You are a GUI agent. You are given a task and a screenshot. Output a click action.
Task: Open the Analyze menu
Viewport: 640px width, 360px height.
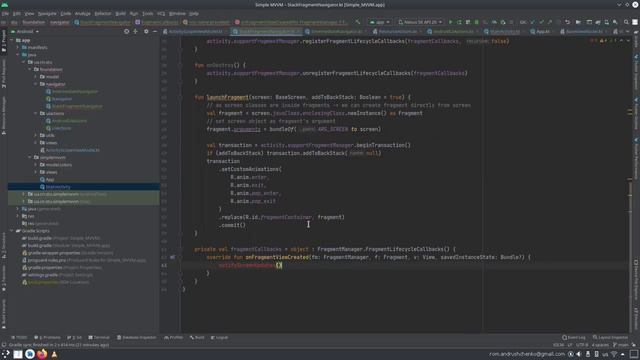click(82, 13)
